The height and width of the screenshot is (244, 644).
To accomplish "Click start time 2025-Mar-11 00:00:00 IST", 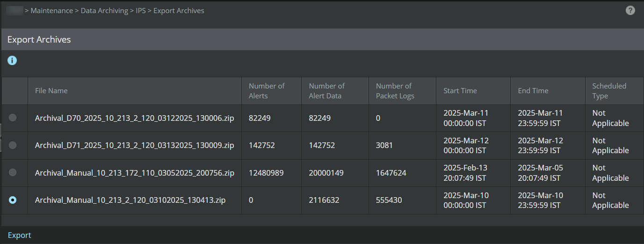I will (465, 118).
